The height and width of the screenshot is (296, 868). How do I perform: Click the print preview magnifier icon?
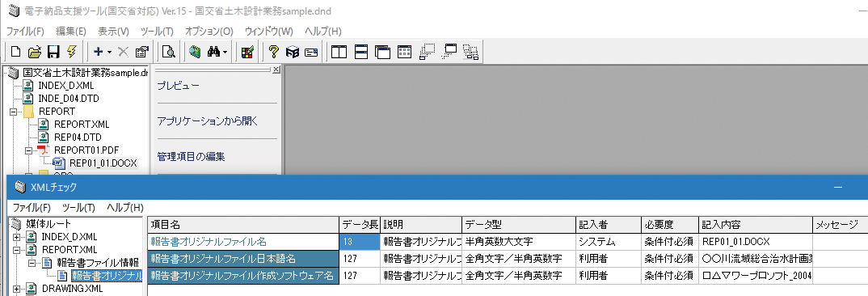tap(168, 52)
